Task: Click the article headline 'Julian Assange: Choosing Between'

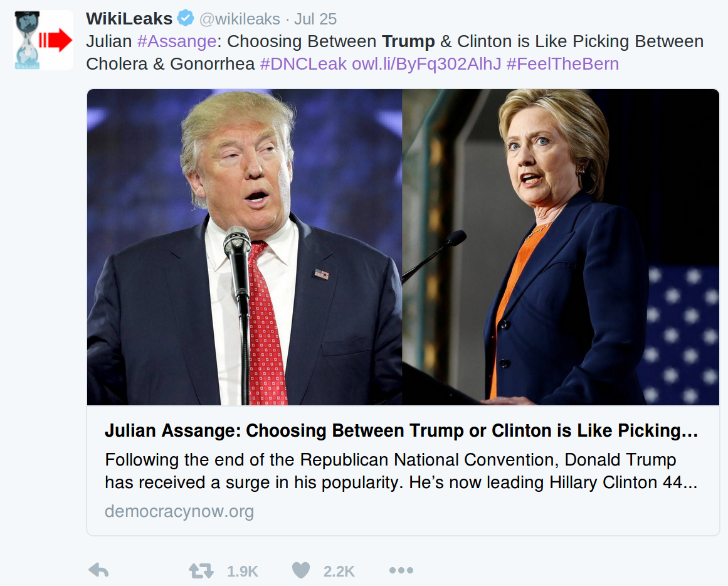Action: coord(401,431)
